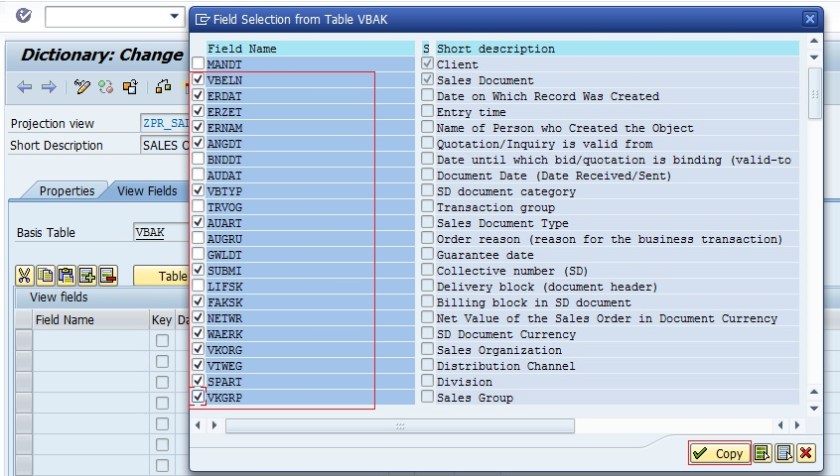The width and height of the screenshot is (840, 476).
Task: Click the Paste icon above View fields
Action: tap(66, 276)
